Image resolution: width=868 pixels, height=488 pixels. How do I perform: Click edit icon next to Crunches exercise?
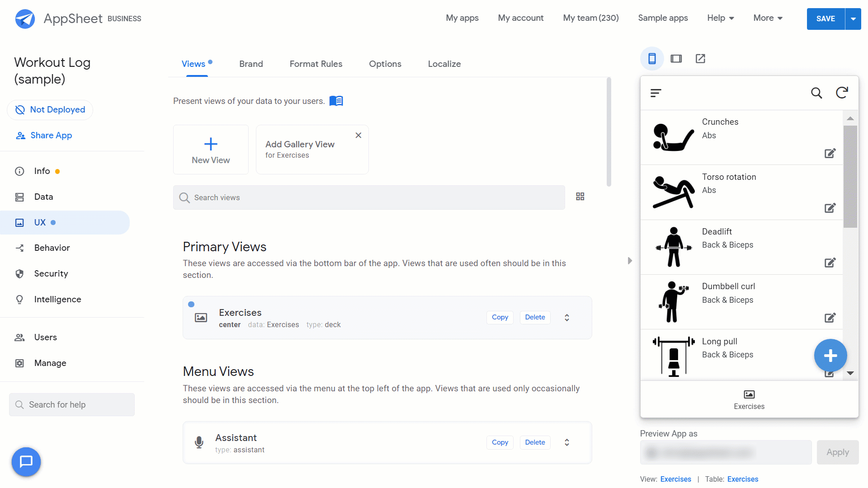[830, 153]
